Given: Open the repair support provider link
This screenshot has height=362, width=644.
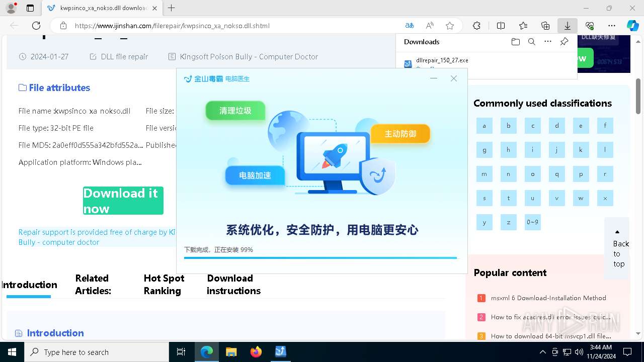Looking at the screenshot, I should pyautogui.click(x=97, y=237).
